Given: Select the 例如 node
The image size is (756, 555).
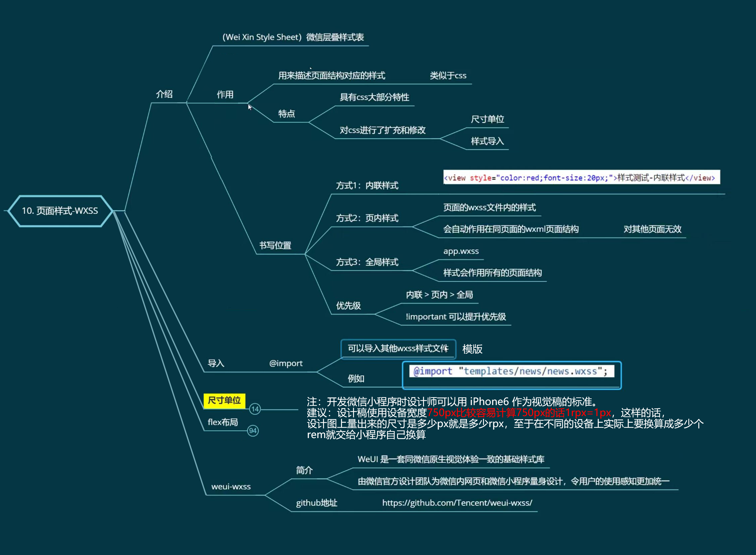Looking at the screenshot, I should click(x=356, y=379).
